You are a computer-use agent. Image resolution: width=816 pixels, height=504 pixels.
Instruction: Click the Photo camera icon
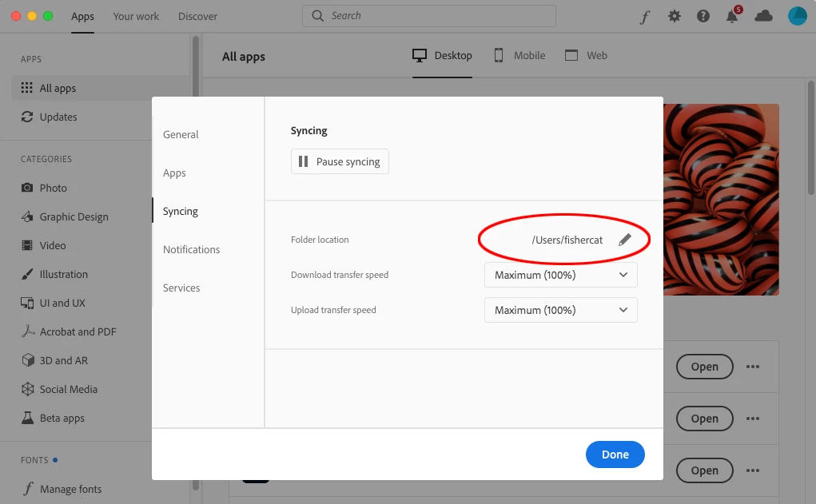tap(27, 187)
